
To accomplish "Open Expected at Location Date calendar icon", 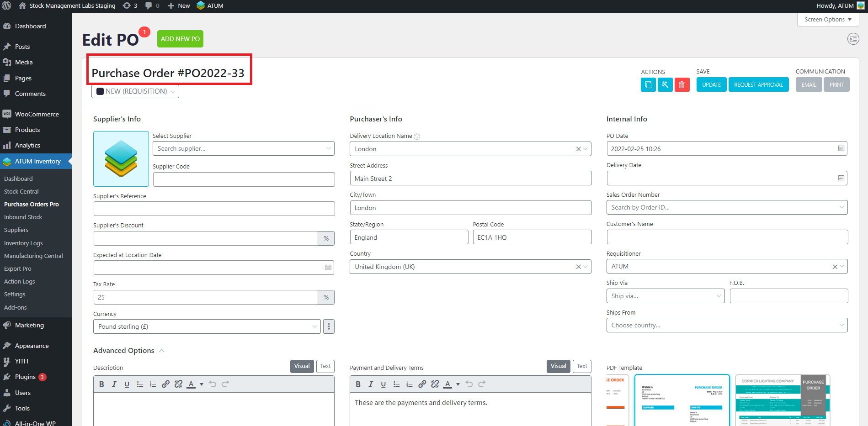I will coord(328,268).
